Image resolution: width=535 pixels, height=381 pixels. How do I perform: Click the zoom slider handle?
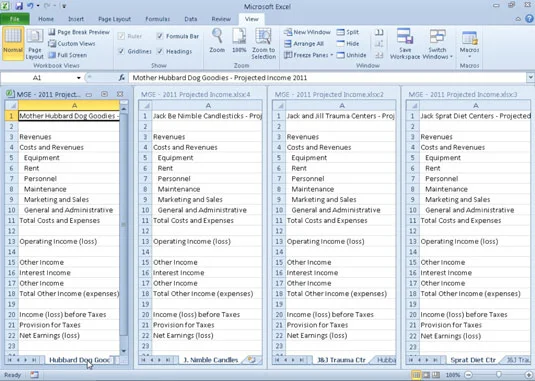coord(498,375)
